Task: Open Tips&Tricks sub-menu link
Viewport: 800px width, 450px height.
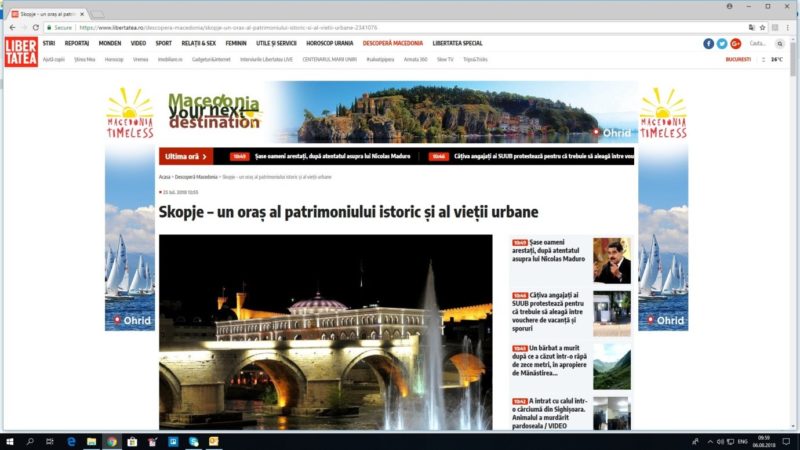Action: (475, 60)
